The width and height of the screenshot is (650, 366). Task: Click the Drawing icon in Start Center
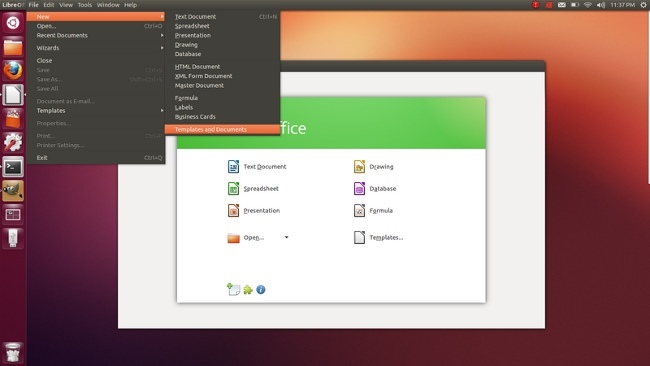pos(359,167)
